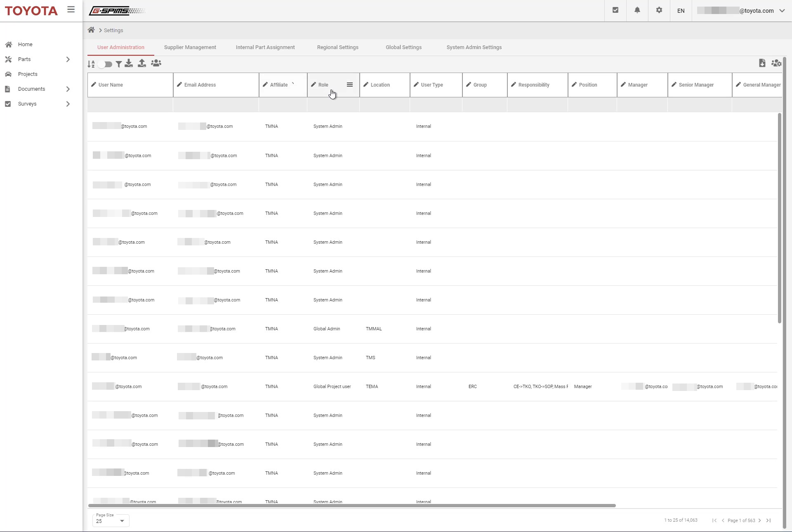Toggle the switch next to sort icon
The image size is (792, 532).
[105, 64]
